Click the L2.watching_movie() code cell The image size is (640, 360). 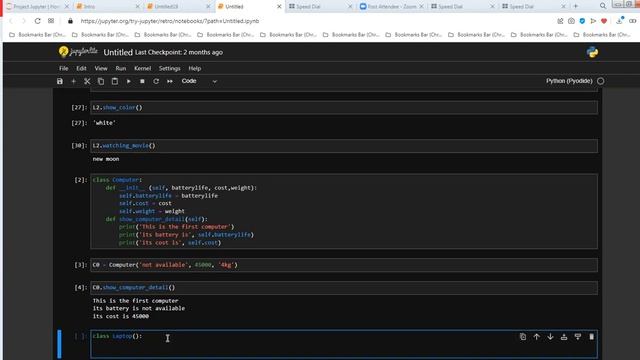pyautogui.click(x=344, y=146)
